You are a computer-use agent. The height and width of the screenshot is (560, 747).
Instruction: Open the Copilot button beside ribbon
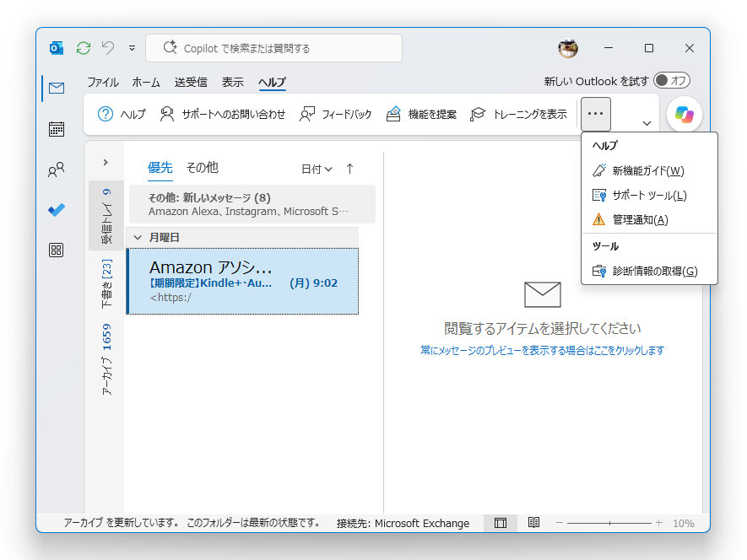point(684,115)
